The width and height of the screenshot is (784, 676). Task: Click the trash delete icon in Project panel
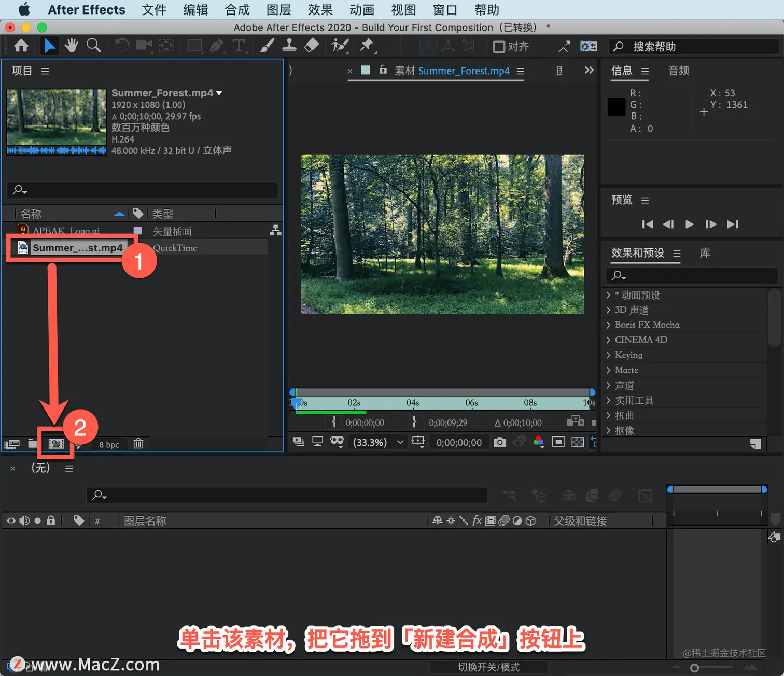(138, 444)
